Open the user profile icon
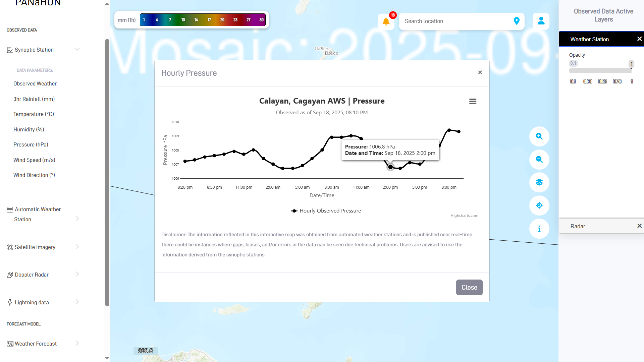This screenshot has height=362, width=644. (x=541, y=21)
